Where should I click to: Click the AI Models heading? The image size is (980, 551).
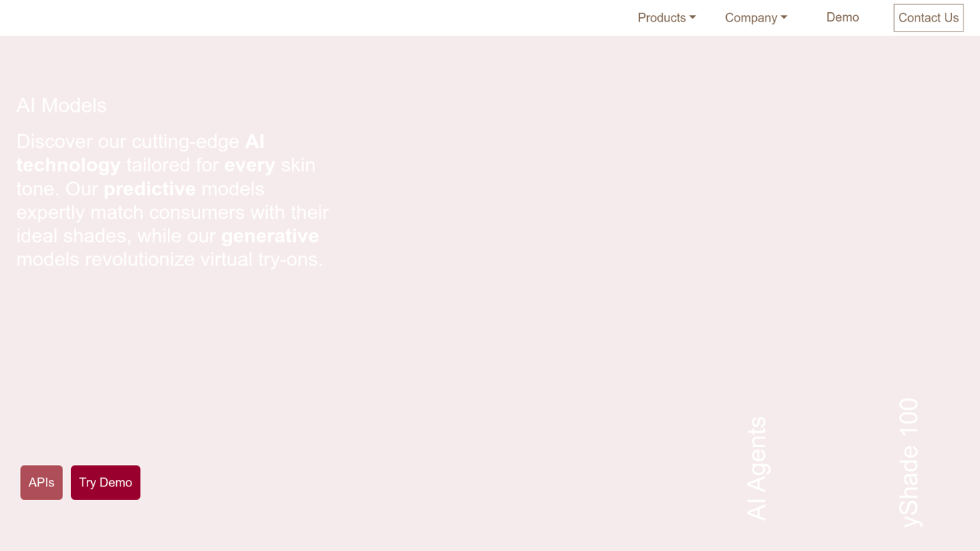click(62, 105)
